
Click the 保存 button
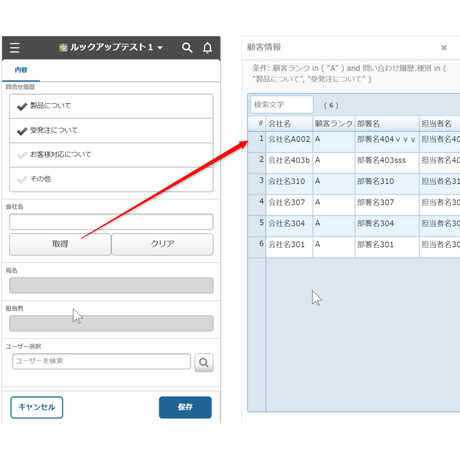point(185,407)
